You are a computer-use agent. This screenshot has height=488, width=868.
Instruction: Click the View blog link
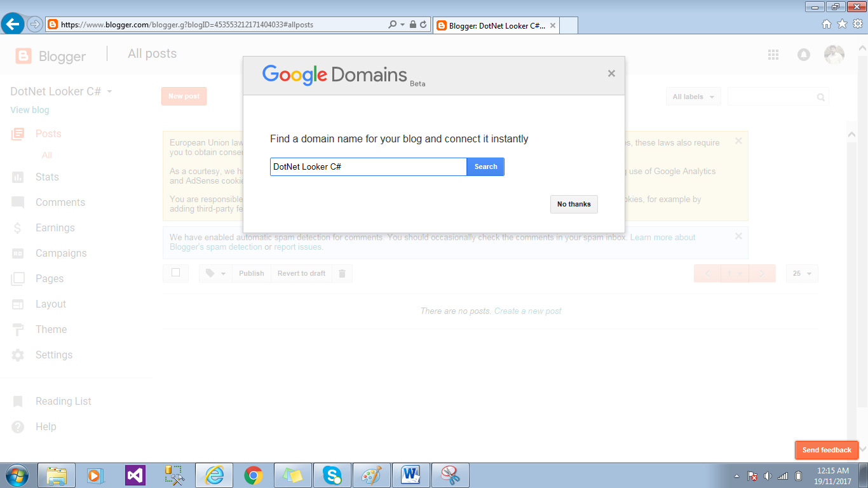[x=30, y=110]
